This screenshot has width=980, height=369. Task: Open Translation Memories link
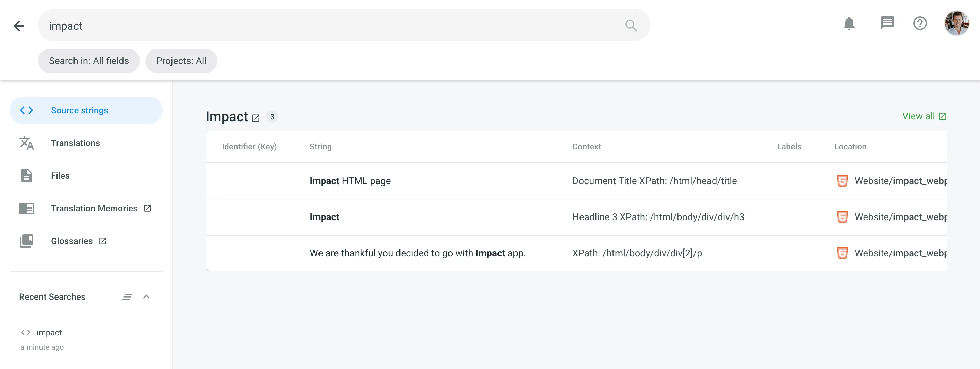[94, 208]
